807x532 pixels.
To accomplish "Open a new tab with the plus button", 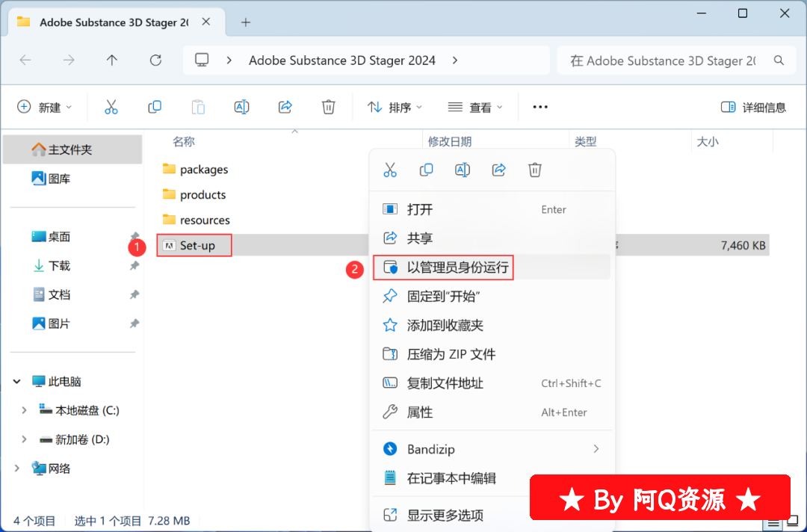I will 246,22.
